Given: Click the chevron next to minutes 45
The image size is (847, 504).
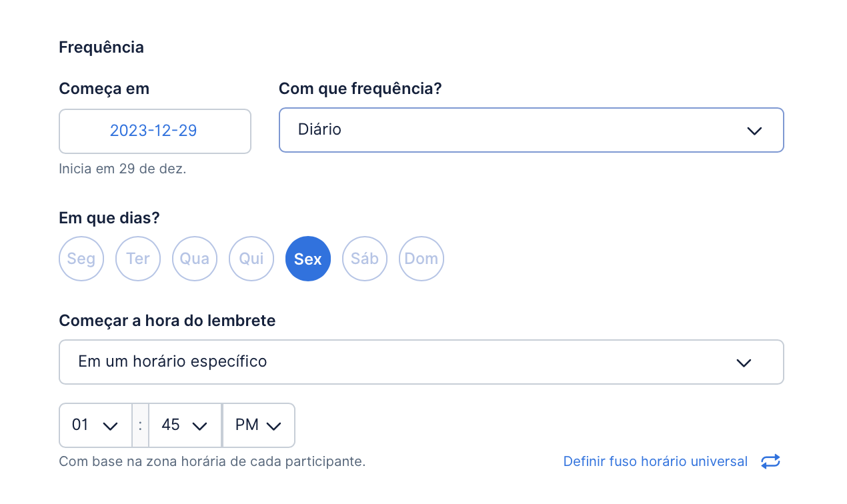Looking at the screenshot, I should coord(199,425).
